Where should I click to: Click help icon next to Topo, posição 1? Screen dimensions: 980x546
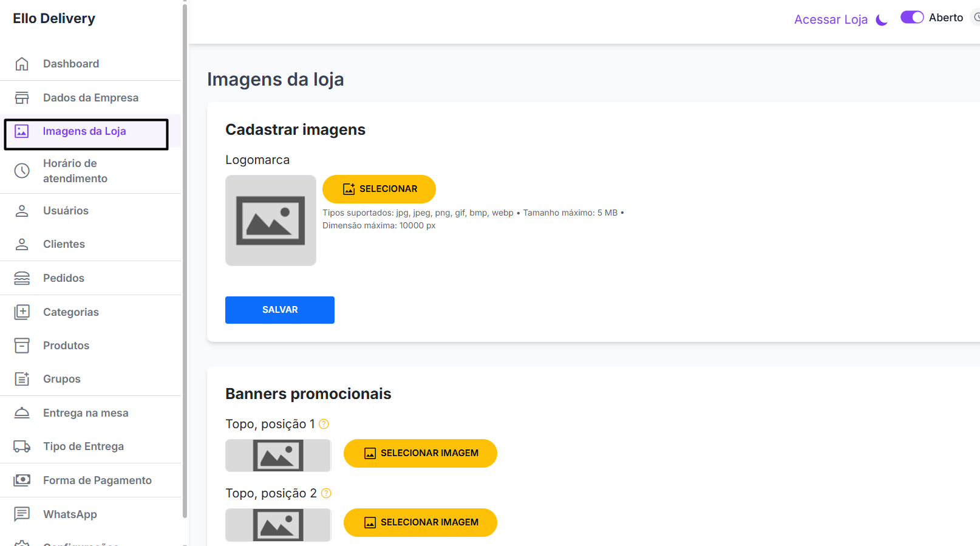324,424
